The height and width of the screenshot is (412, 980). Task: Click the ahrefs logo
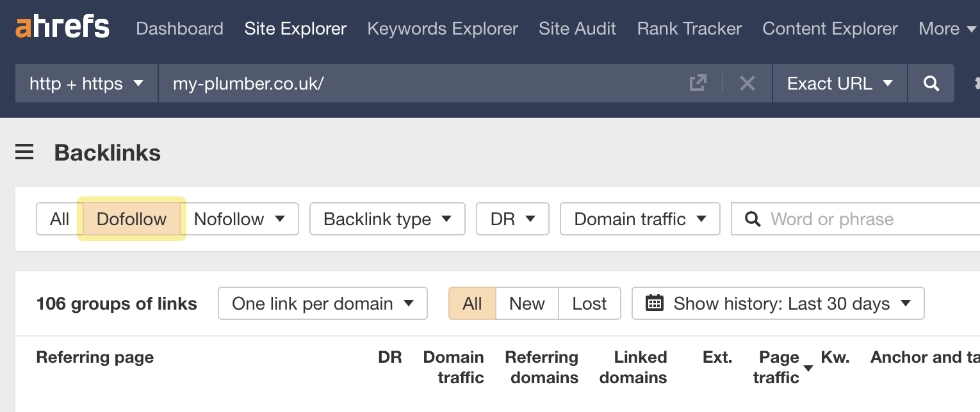62,27
